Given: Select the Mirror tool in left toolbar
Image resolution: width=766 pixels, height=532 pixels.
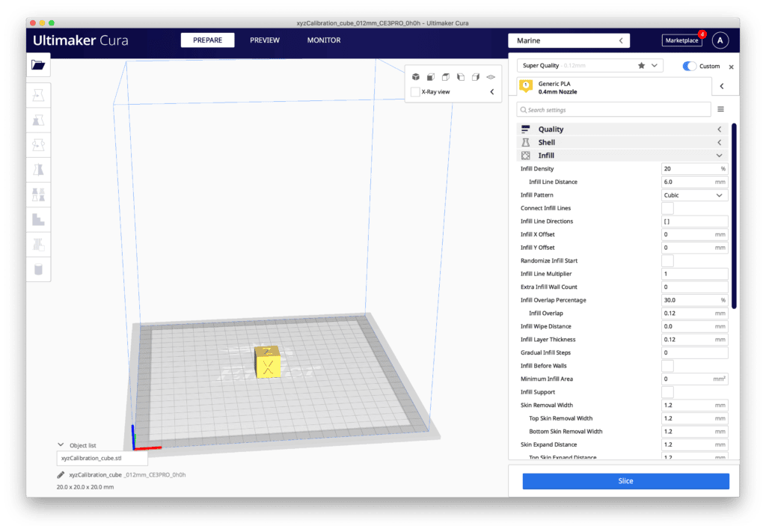Looking at the screenshot, I should pos(38,170).
